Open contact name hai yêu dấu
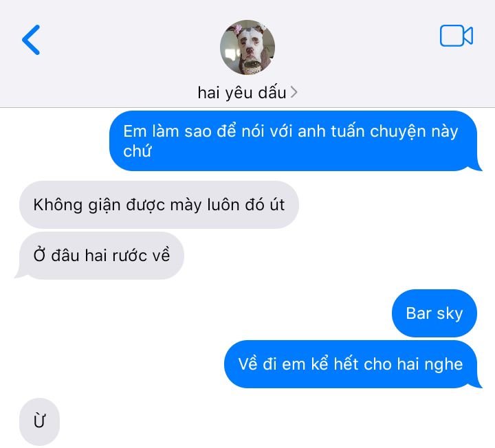The image size is (495, 448). 242,93
